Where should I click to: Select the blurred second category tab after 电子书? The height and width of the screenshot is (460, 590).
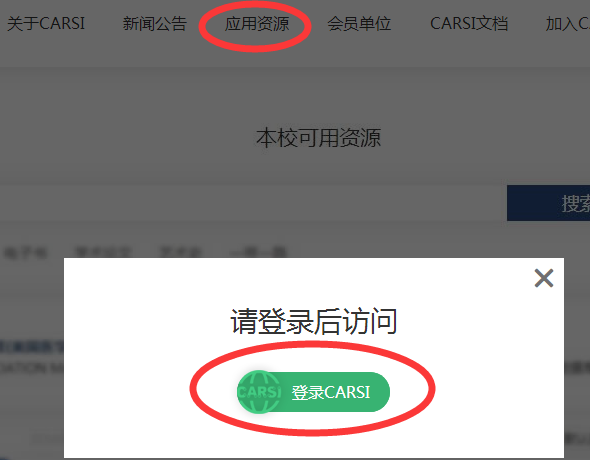click(103, 252)
